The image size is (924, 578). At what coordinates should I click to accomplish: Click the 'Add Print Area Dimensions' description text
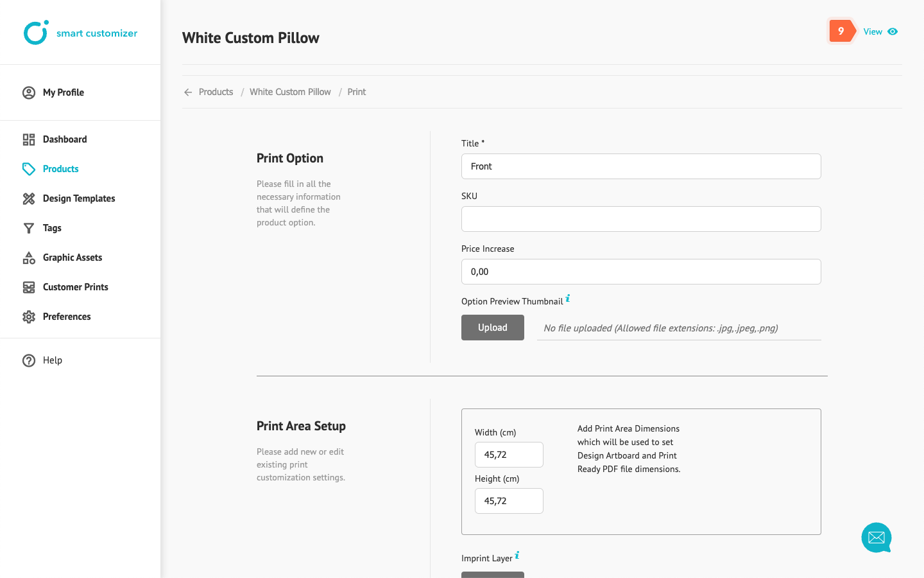click(x=629, y=449)
